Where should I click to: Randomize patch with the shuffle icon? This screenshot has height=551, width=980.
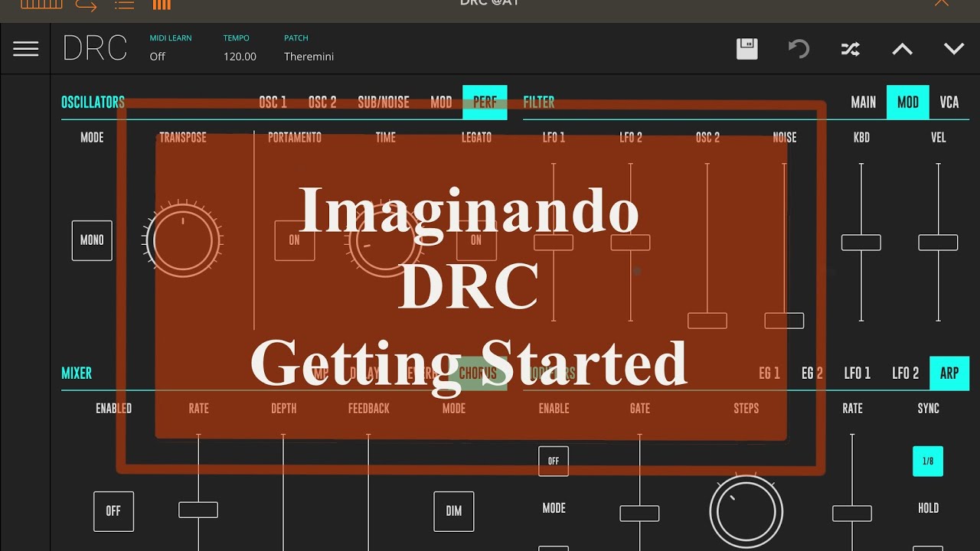pyautogui.click(x=850, y=49)
